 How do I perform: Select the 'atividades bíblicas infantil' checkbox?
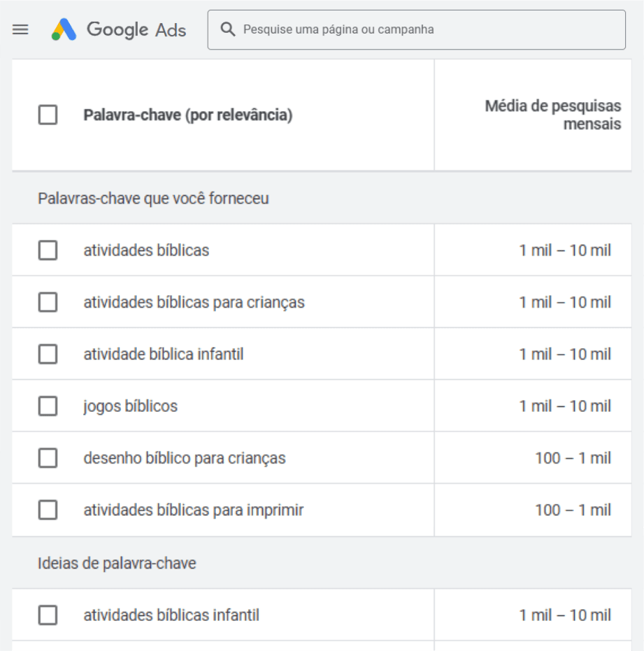48,615
